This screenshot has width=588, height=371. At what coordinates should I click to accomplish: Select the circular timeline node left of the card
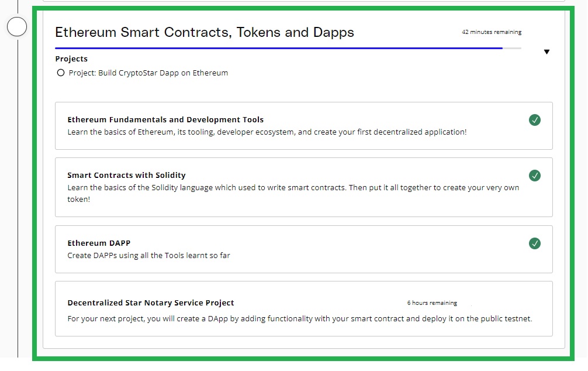17,26
